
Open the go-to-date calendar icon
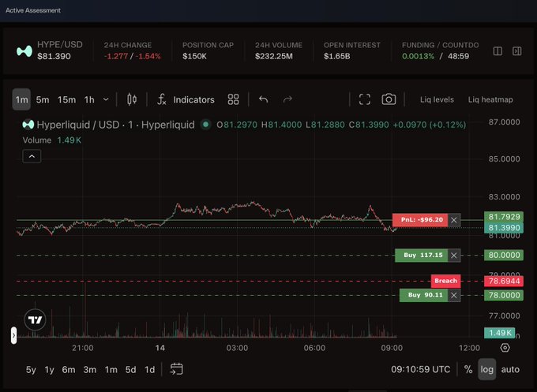coord(177,369)
